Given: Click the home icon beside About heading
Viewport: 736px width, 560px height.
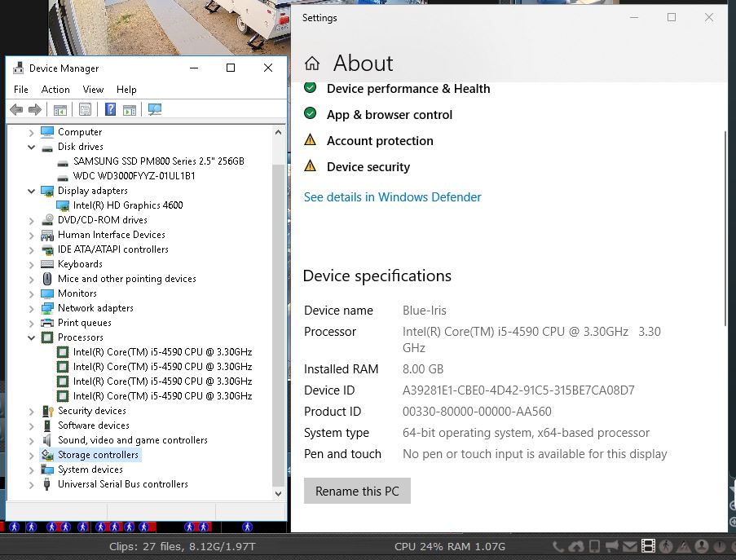Looking at the screenshot, I should [311, 63].
